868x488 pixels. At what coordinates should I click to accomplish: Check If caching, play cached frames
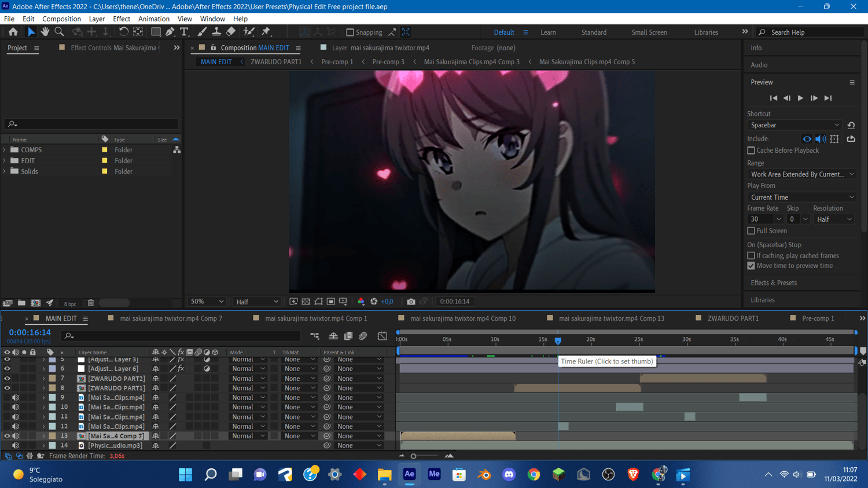(751, 256)
